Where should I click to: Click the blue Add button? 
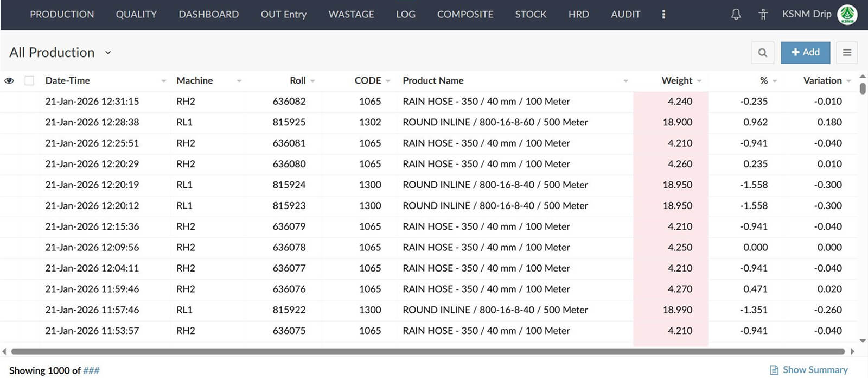point(806,53)
